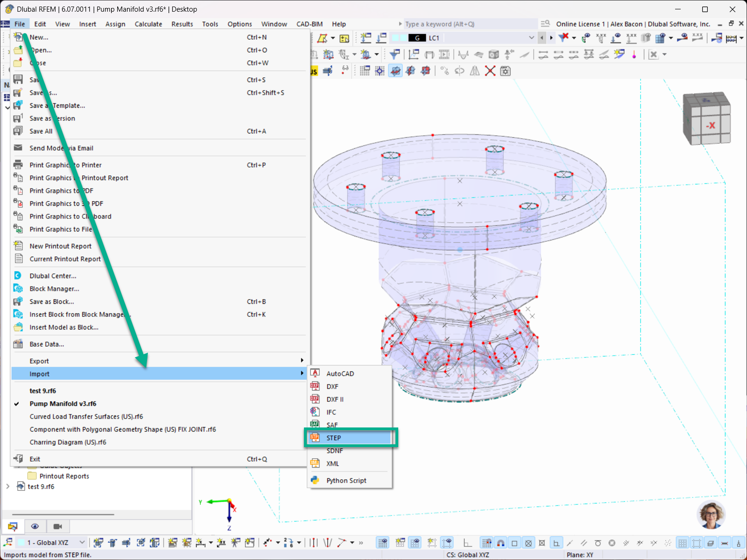747x560 pixels.
Task: Click the grid display toolbar icon
Action: [365, 71]
